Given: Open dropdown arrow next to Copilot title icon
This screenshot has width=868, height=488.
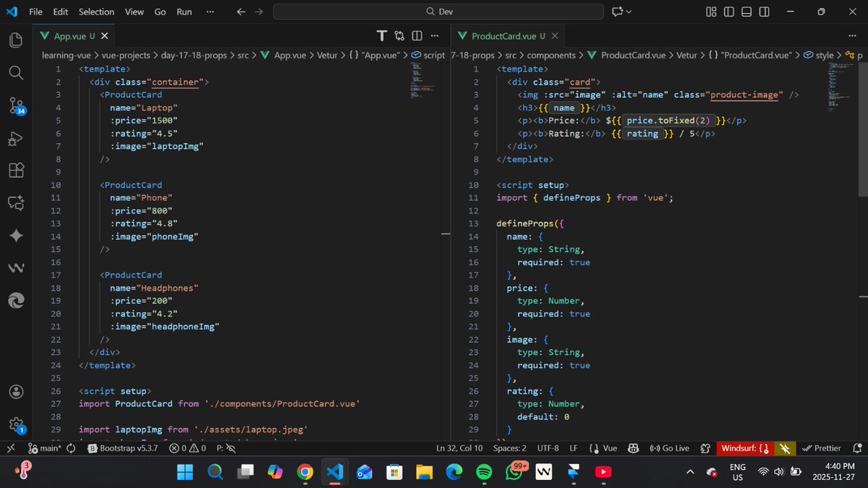Looking at the screenshot, I should [x=629, y=12].
